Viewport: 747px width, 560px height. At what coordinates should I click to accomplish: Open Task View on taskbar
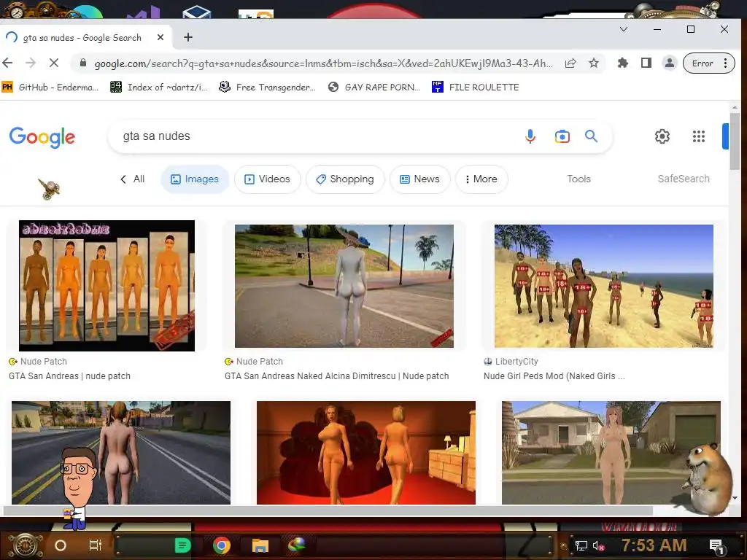pyautogui.click(x=96, y=545)
